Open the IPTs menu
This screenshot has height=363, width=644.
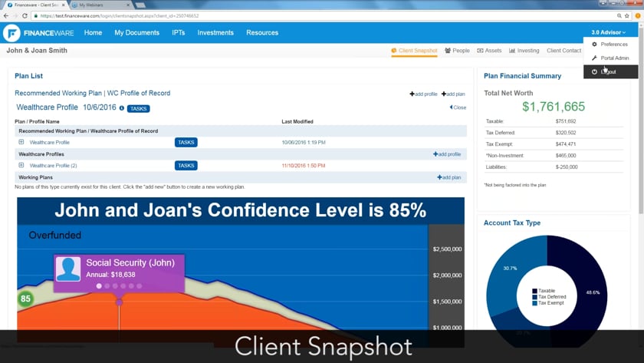[x=178, y=33]
